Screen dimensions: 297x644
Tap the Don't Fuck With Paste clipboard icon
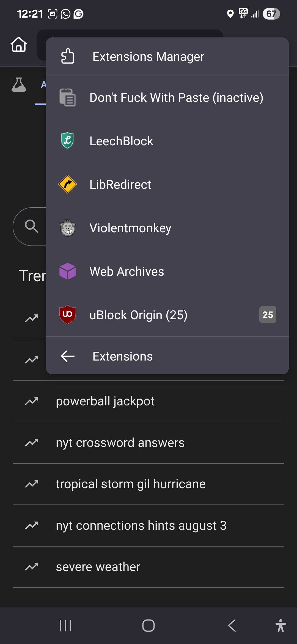click(68, 97)
